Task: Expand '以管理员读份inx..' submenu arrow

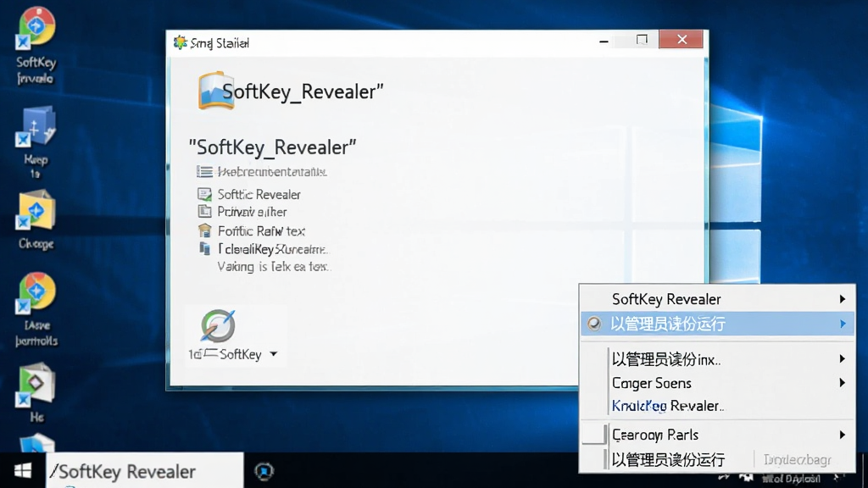Action: pyautogui.click(x=842, y=359)
